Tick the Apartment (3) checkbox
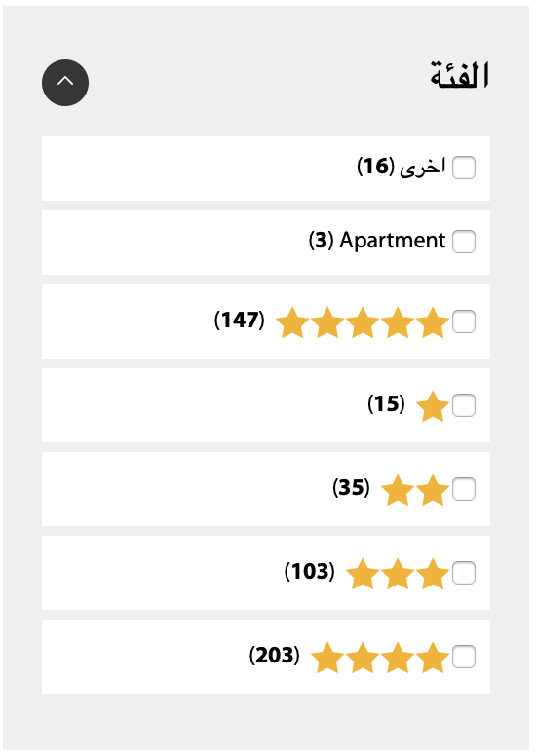This screenshot has width=536, height=756. click(x=464, y=241)
